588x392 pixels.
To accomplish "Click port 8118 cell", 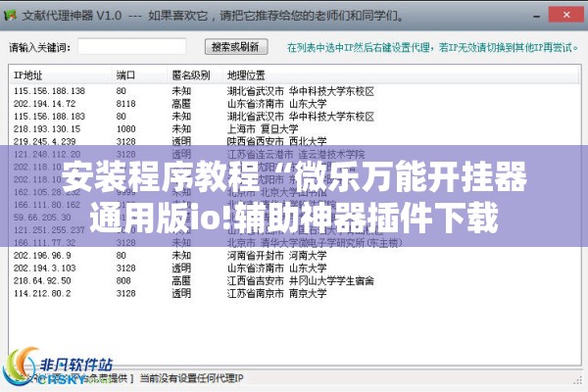I will pyautogui.click(x=126, y=104).
